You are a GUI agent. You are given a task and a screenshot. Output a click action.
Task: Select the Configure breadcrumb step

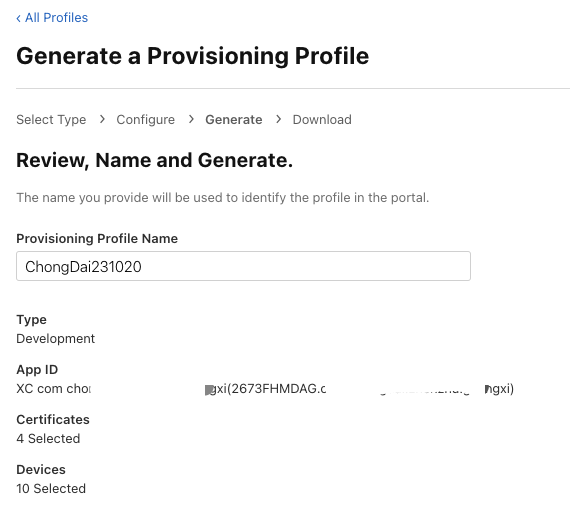[x=145, y=120]
